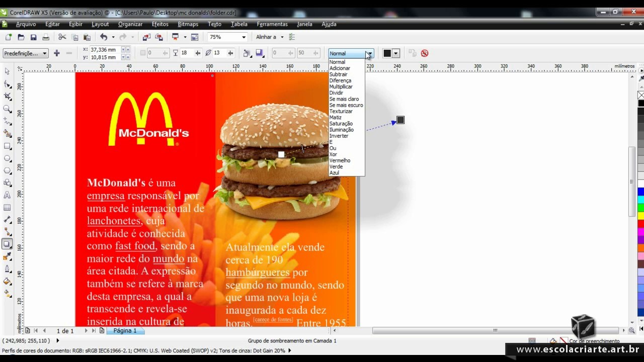
Task: Clear the drop shadow
Action: pyautogui.click(x=425, y=53)
